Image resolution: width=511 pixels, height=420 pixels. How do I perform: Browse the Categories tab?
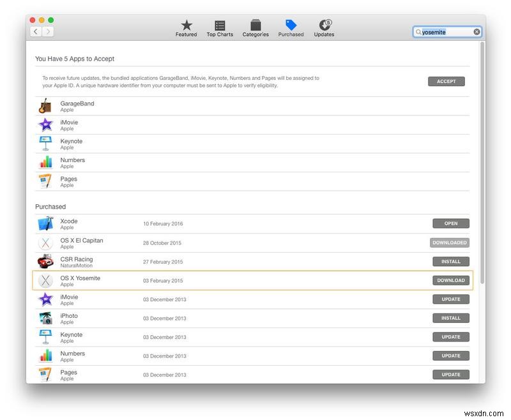click(x=256, y=27)
